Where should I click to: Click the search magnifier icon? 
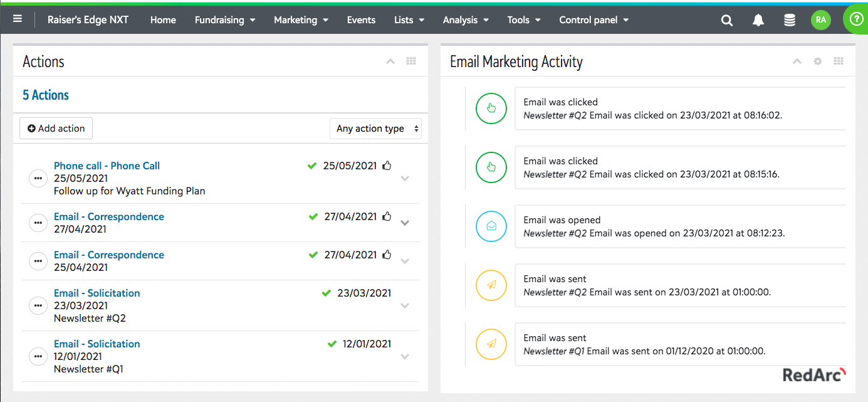(727, 20)
